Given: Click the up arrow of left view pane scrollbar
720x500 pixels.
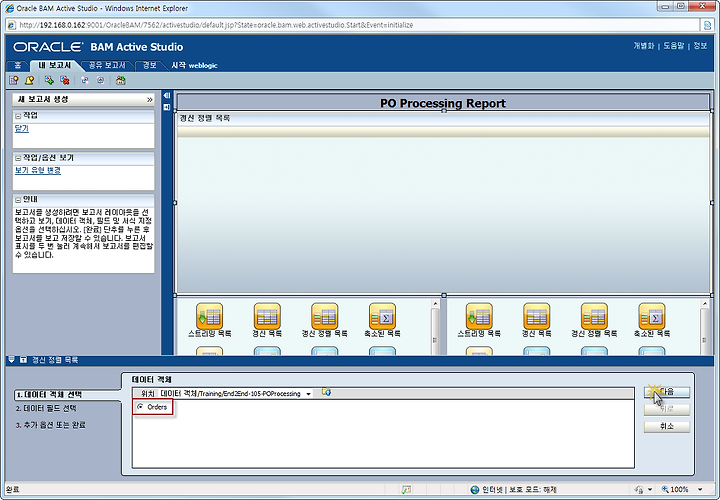Looking at the screenshot, I should click(x=435, y=304).
